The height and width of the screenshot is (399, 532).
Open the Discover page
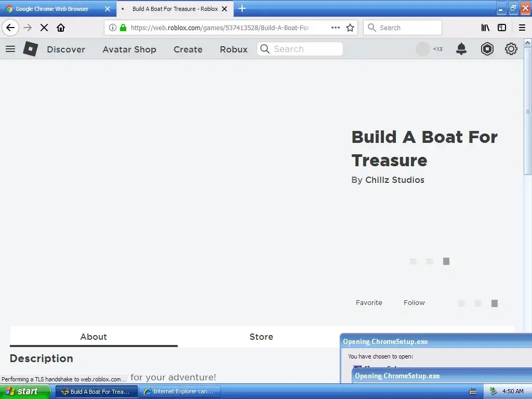(x=66, y=49)
